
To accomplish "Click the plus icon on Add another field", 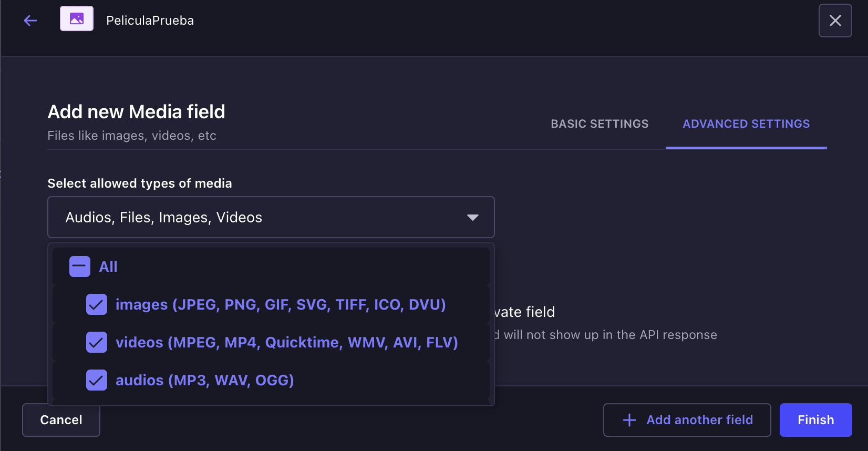I will pos(629,420).
